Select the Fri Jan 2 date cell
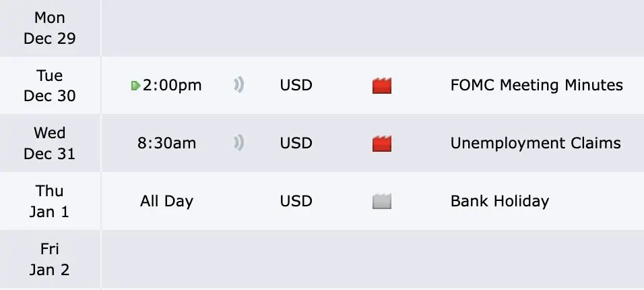Screen dimensions: 644x290 50,259
